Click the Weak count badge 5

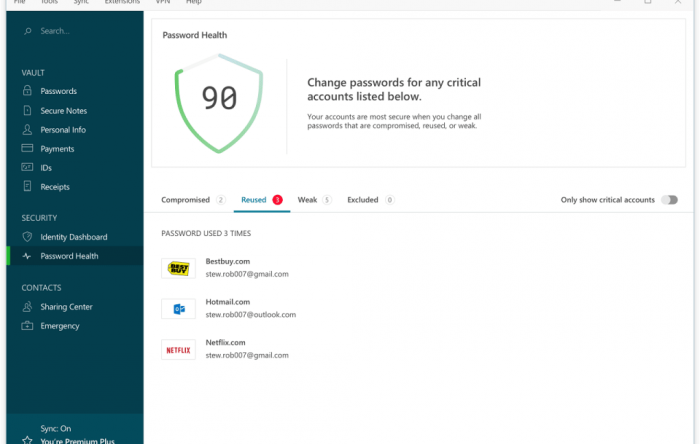click(327, 199)
